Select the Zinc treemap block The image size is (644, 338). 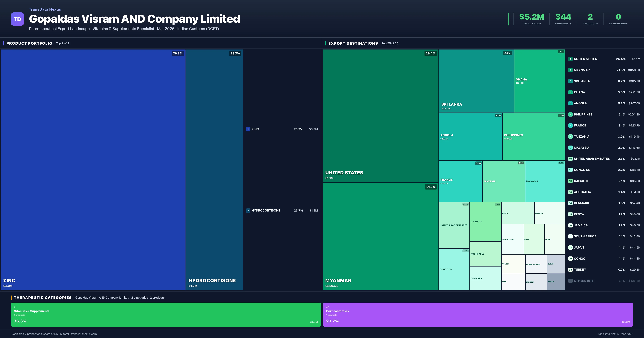(x=93, y=170)
